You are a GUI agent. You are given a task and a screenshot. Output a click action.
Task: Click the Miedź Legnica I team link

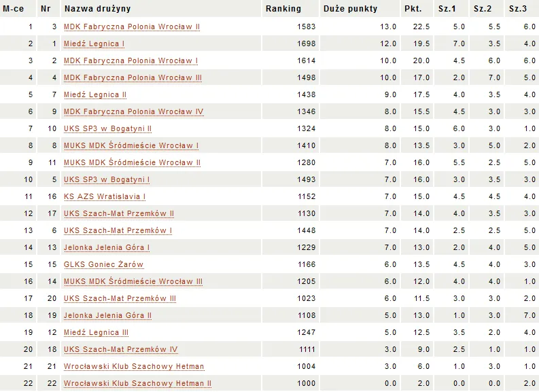(94, 44)
